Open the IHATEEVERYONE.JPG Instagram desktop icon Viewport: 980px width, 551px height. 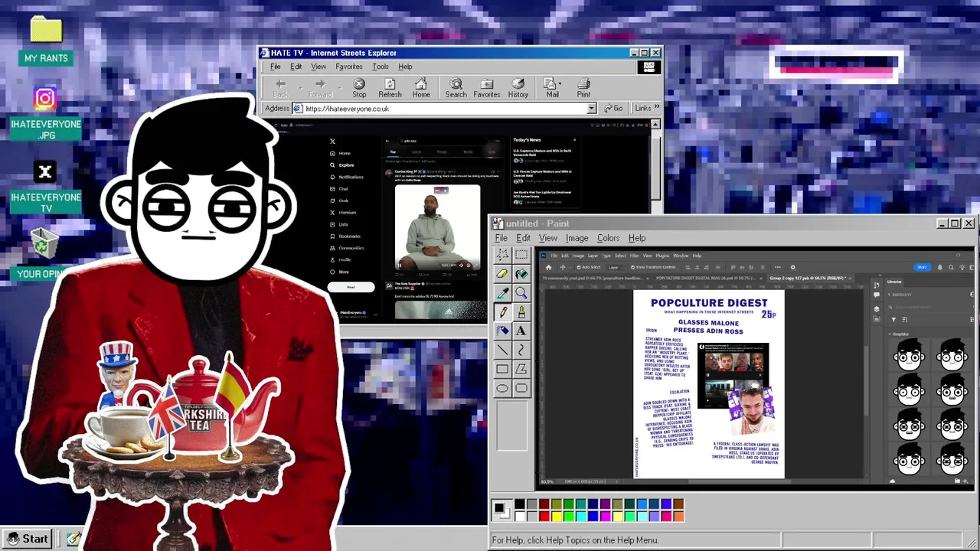[46, 115]
